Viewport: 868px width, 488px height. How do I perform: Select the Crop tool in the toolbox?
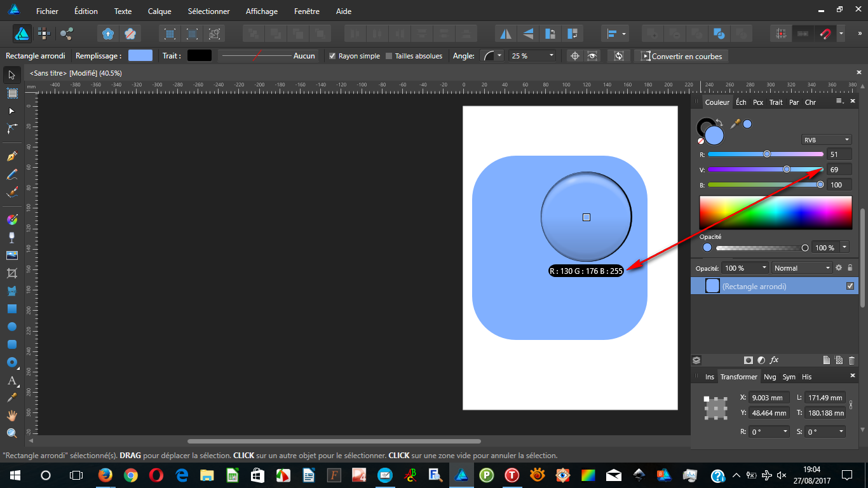point(11,273)
